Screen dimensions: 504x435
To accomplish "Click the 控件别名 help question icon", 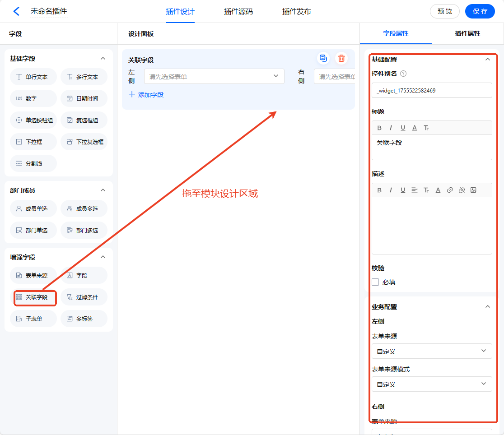I will 403,74.
